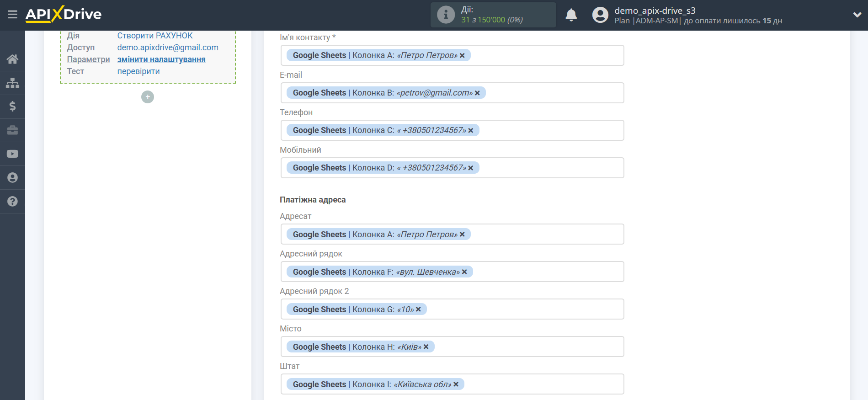Screen dimensions: 868x400
Task: Click inside Адресний рядок 2 input field
Action: click(x=452, y=309)
